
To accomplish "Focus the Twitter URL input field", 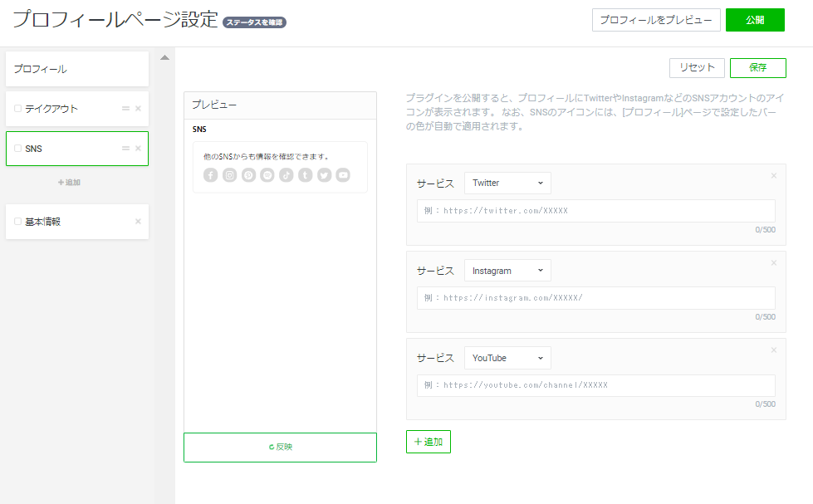I will (x=596, y=211).
